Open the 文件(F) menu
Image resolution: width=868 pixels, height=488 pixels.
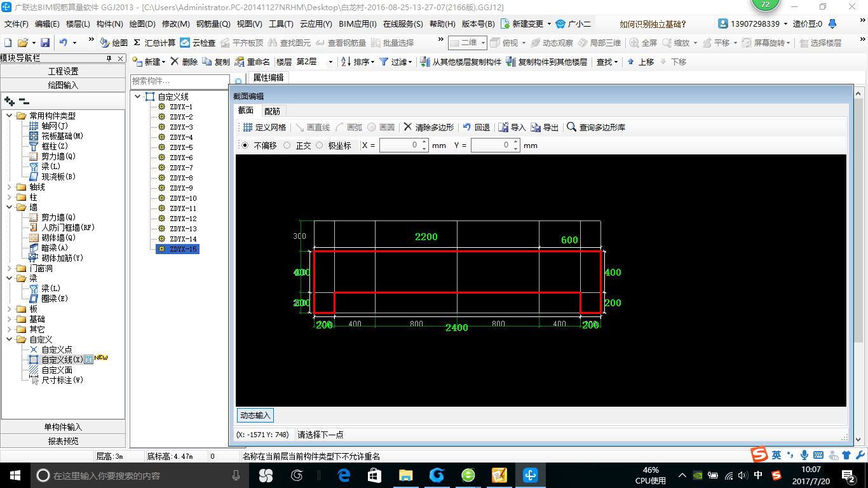pos(17,24)
